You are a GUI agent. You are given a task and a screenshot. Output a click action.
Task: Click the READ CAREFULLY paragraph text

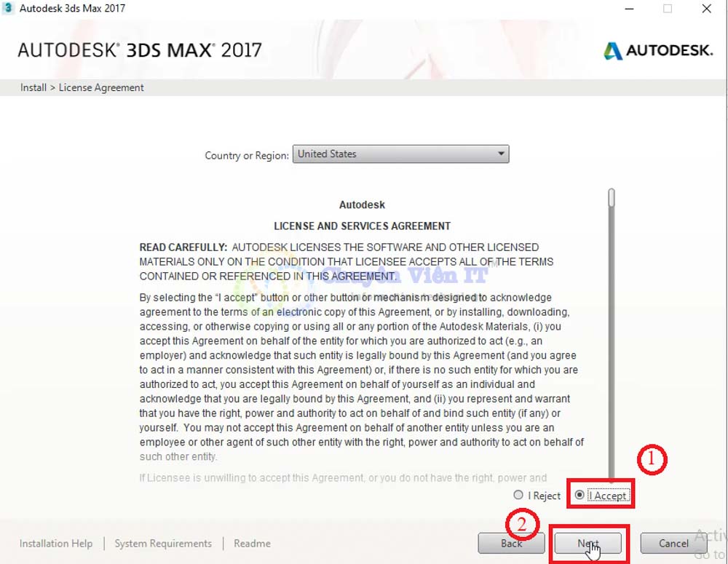(x=347, y=262)
